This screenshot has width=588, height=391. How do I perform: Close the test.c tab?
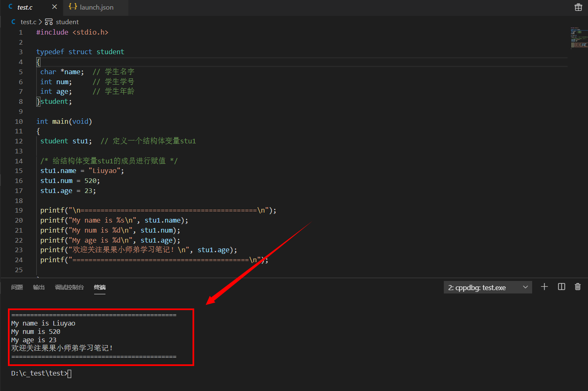tap(54, 7)
